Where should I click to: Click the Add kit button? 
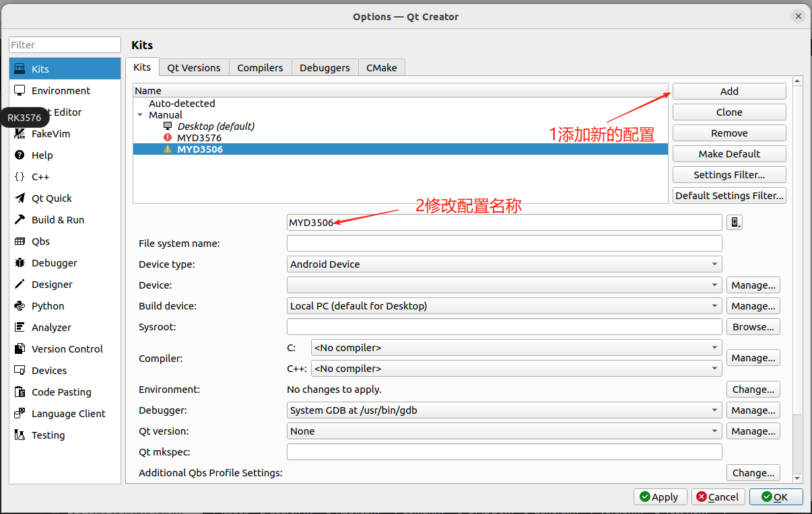pyautogui.click(x=729, y=91)
